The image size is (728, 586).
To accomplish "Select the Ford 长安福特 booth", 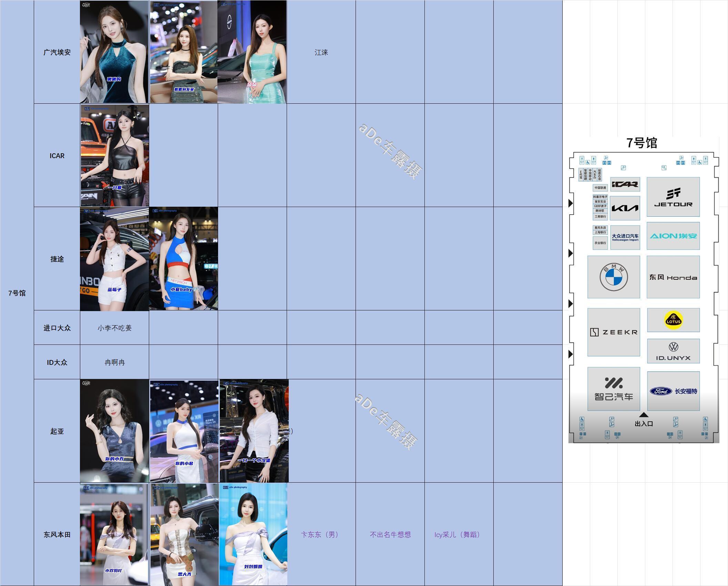I will pyautogui.click(x=673, y=391).
